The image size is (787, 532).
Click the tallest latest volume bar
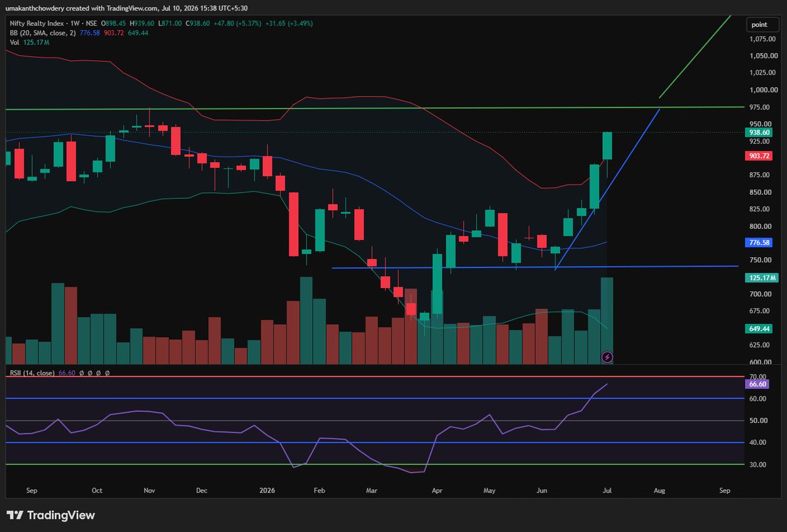click(x=607, y=321)
